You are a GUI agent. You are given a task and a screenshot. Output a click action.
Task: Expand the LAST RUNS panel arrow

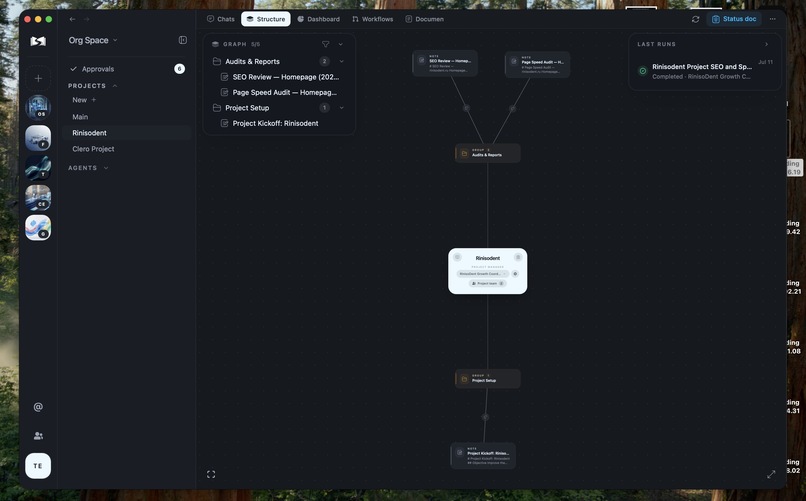766,44
